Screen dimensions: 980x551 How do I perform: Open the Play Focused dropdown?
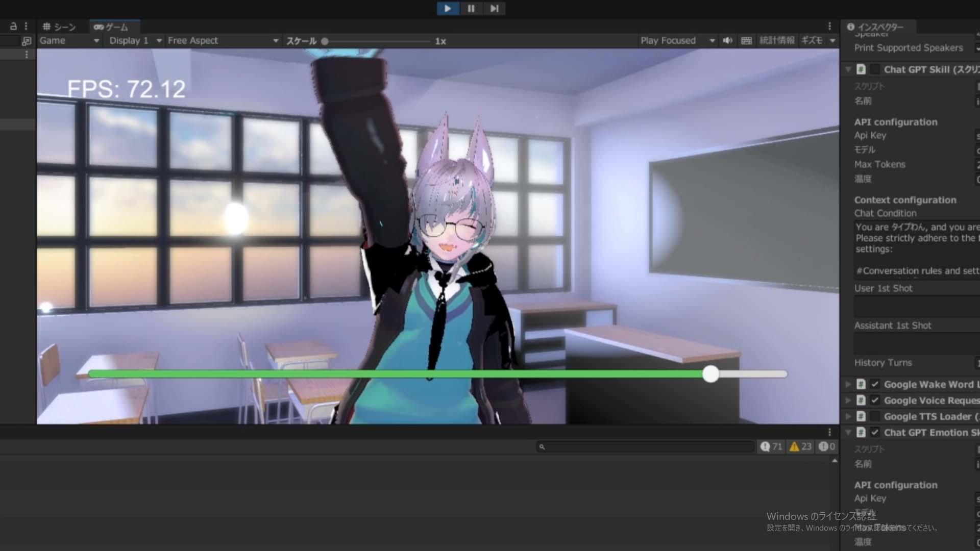pyautogui.click(x=677, y=41)
